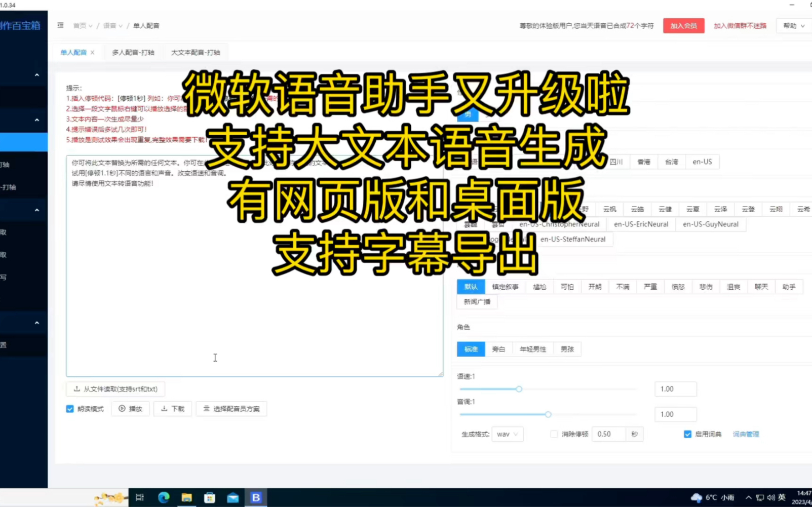Viewport: 812px width, 507px height.
Task: Click the 播放 play button
Action: [130, 409]
